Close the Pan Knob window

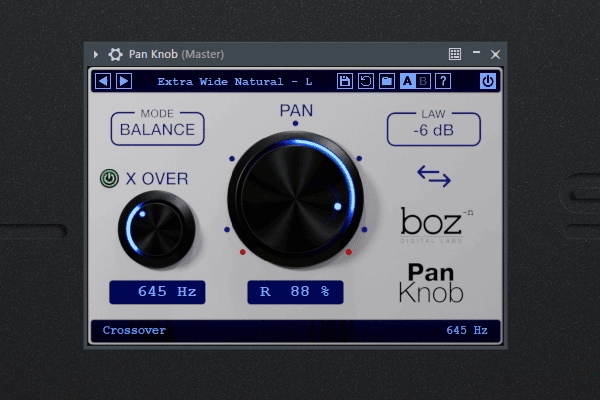pos(496,54)
